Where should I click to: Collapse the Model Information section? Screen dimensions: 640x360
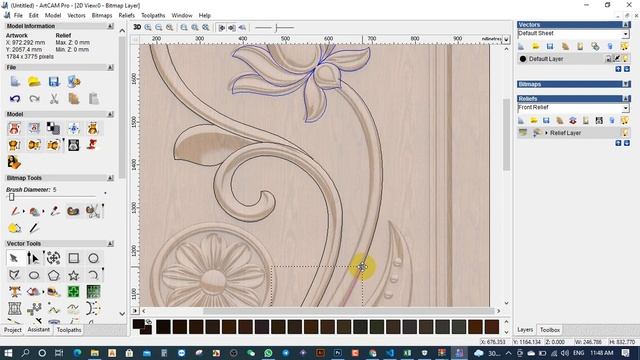tap(110, 26)
